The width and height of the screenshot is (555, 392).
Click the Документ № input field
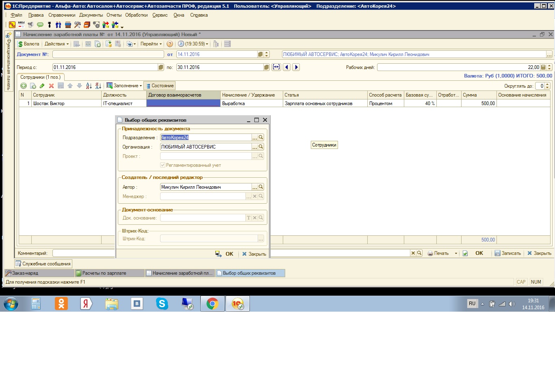click(108, 54)
